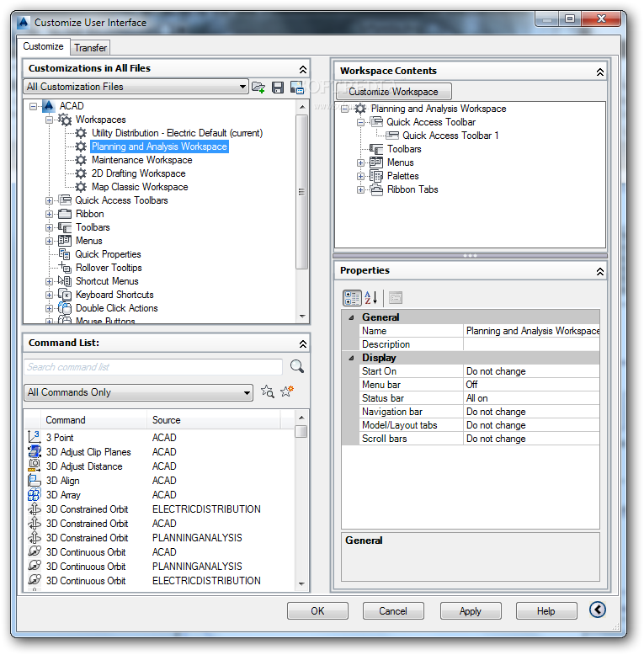Click the Customize Workspace button
The height and width of the screenshot is (655, 644).
(x=393, y=92)
